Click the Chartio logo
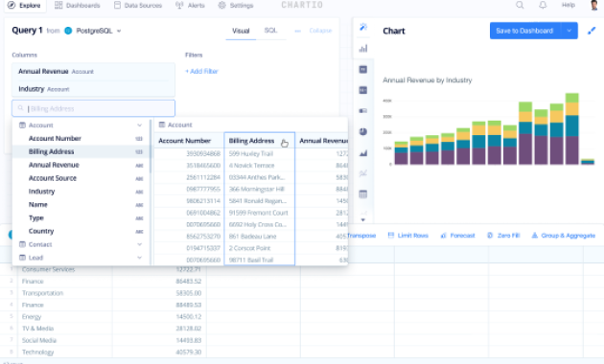Image resolution: width=604 pixels, height=364 pixels. [302, 5]
